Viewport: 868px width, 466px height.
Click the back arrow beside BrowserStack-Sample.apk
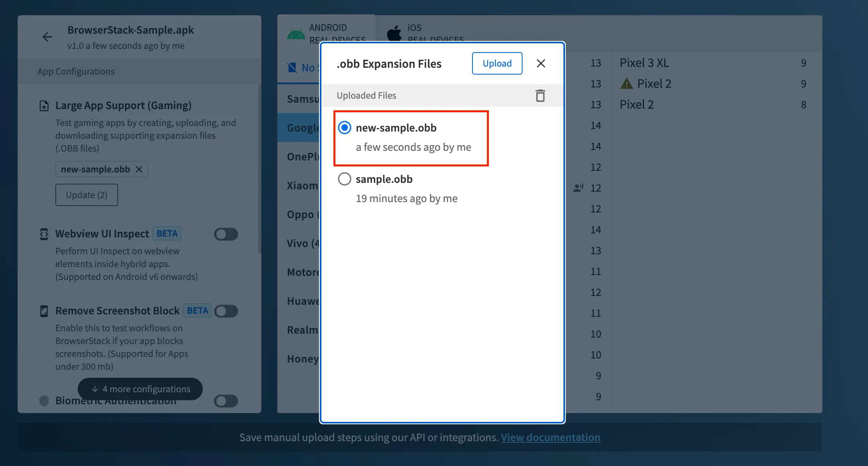tap(47, 37)
